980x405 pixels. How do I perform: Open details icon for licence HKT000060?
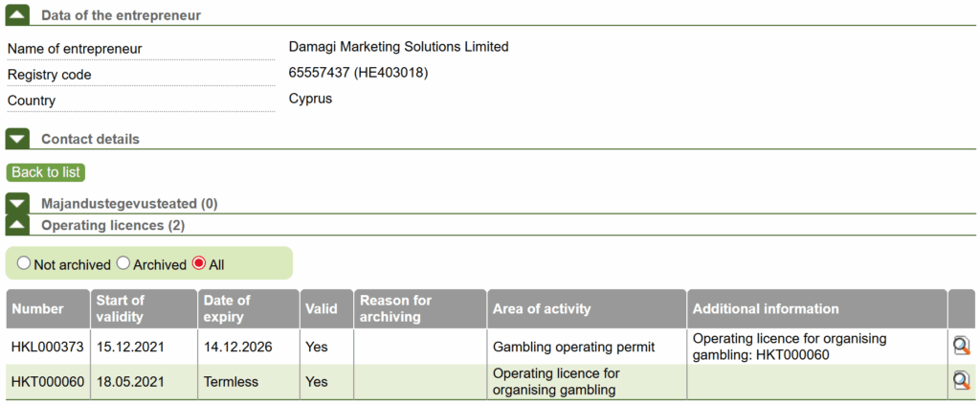pyautogui.click(x=961, y=381)
